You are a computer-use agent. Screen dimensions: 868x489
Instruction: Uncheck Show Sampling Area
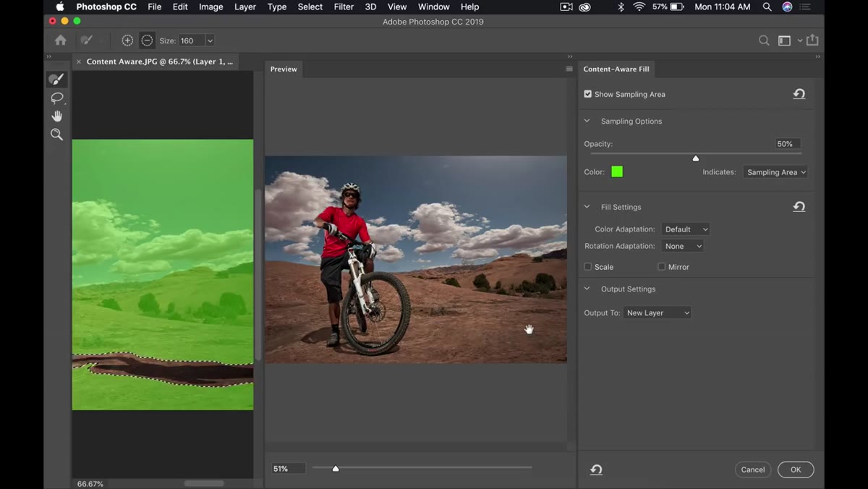pyautogui.click(x=588, y=94)
